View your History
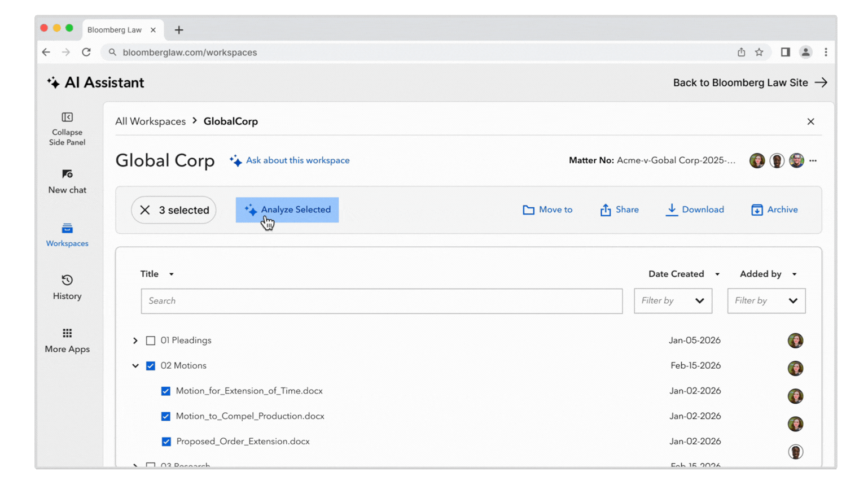The height and width of the screenshot is (489, 868). click(x=67, y=287)
